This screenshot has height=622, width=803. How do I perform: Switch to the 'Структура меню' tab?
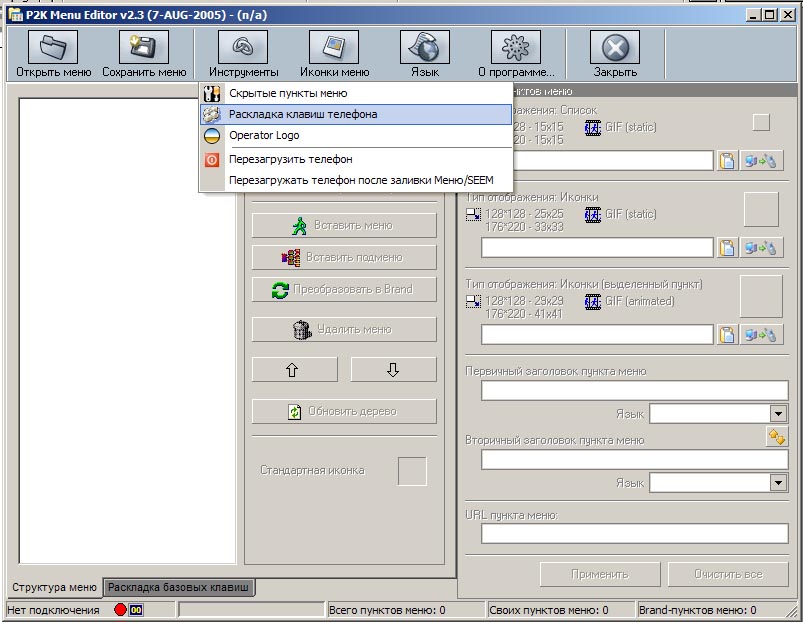pyautogui.click(x=54, y=587)
